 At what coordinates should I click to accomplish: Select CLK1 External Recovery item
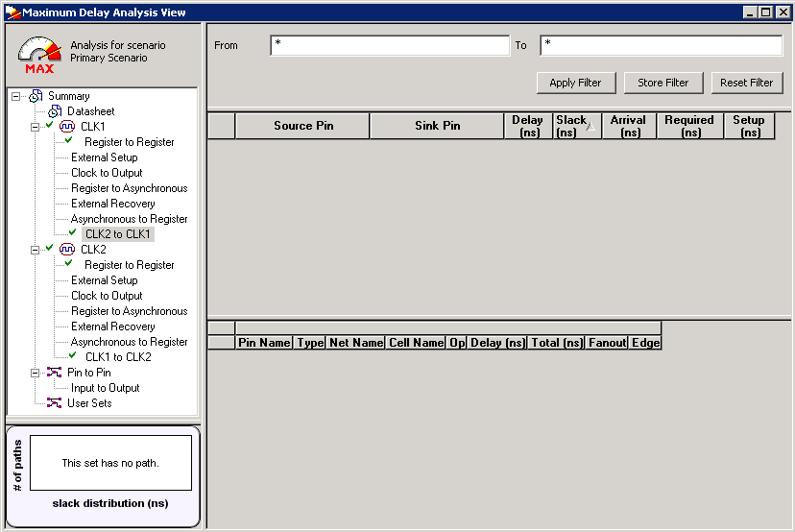(113, 204)
